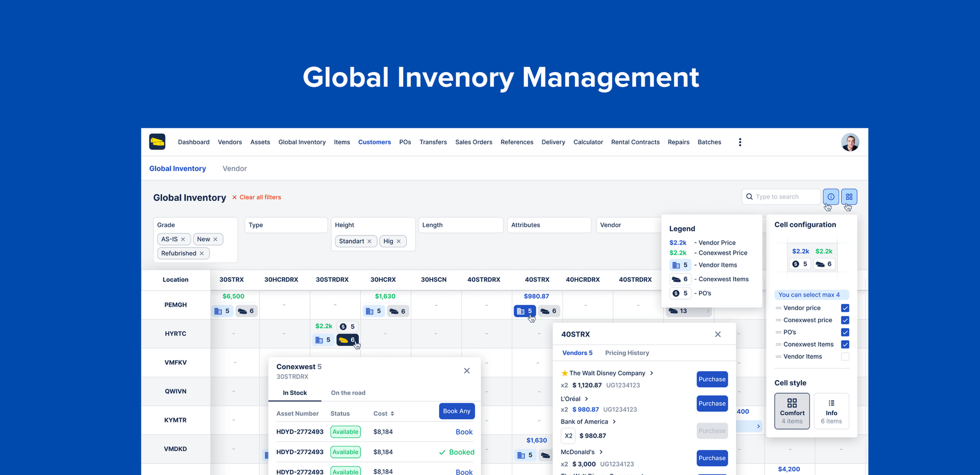Purchase from The Walt Disney Company
This screenshot has width=980, height=475.
click(x=712, y=379)
